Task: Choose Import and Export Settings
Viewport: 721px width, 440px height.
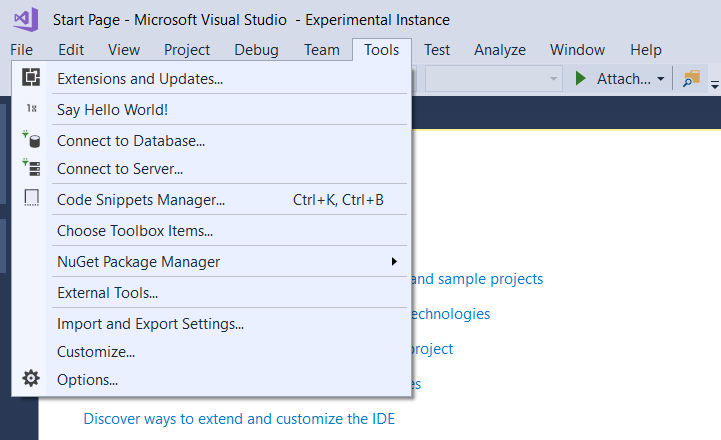Action: pyautogui.click(x=150, y=324)
